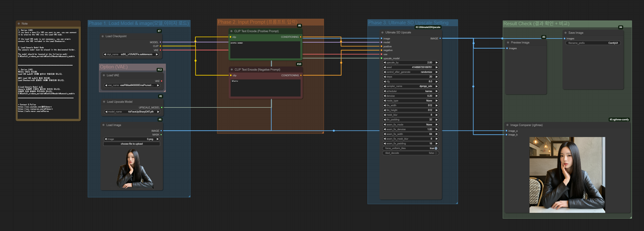Screen dimensions: 644x231
Task: Collapse the Image Comparer (rgthree) node
Action: click(x=507, y=125)
